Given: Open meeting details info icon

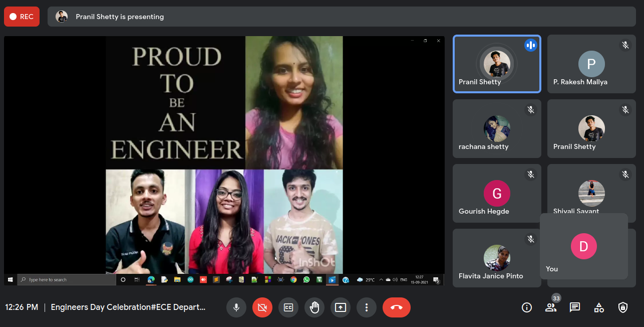Looking at the screenshot, I should [x=527, y=307].
